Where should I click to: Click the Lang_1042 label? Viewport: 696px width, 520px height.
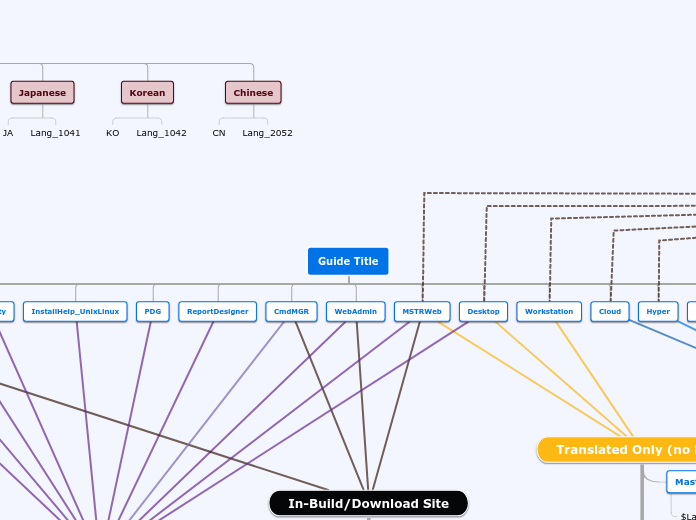tap(161, 133)
